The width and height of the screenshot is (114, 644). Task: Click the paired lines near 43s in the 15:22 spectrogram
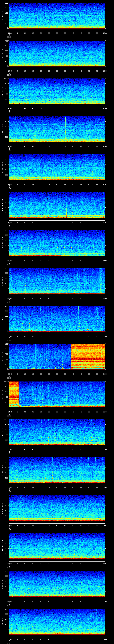pos(79,310)
